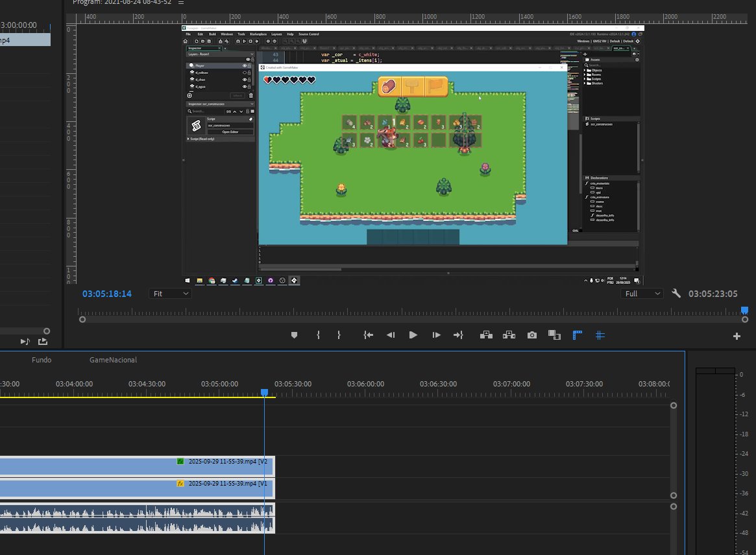The width and height of the screenshot is (756, 555).
Task: Play the sequence in Program monitor
Action: coord(413,335)
